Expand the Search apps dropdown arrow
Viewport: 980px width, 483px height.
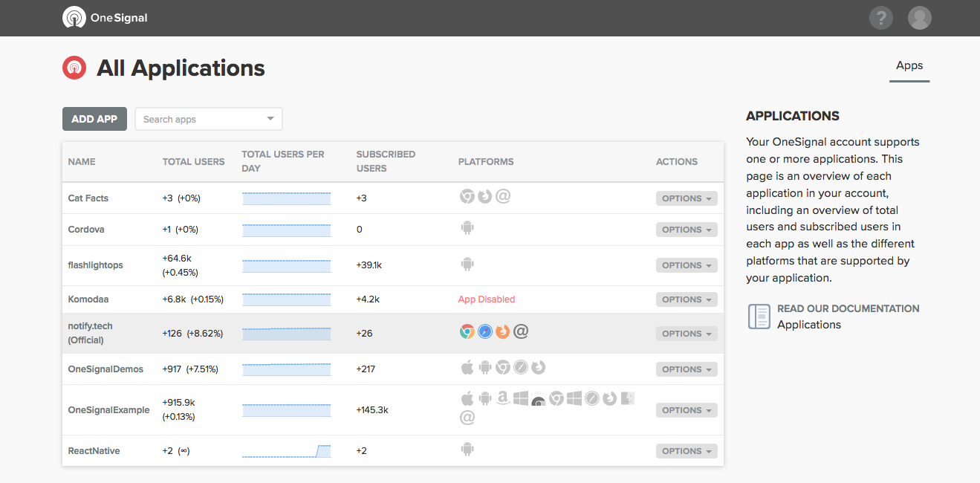(x=270, y=119)
